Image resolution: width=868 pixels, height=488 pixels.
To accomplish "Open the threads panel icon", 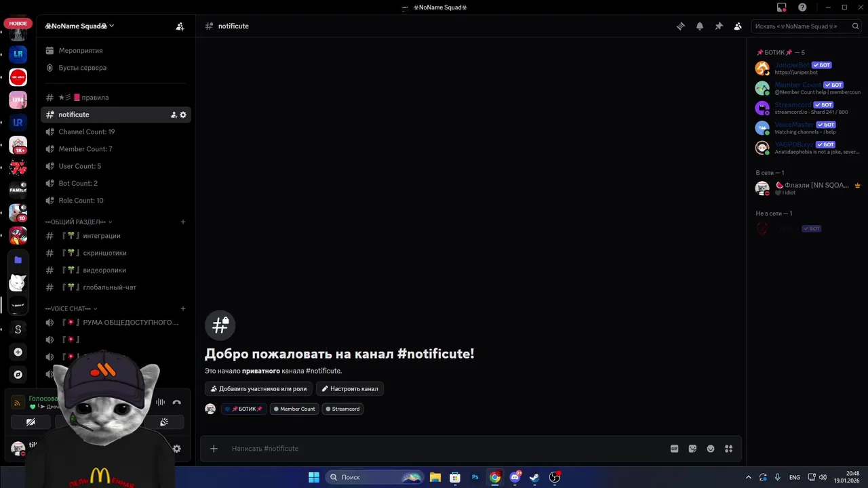I will 680,26.
